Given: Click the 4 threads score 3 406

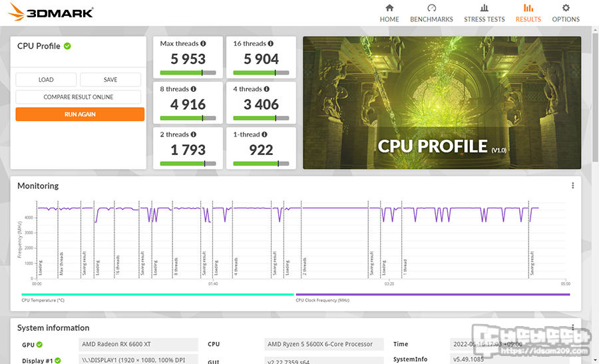Looking at the screenshot, I should click(262, 104).
